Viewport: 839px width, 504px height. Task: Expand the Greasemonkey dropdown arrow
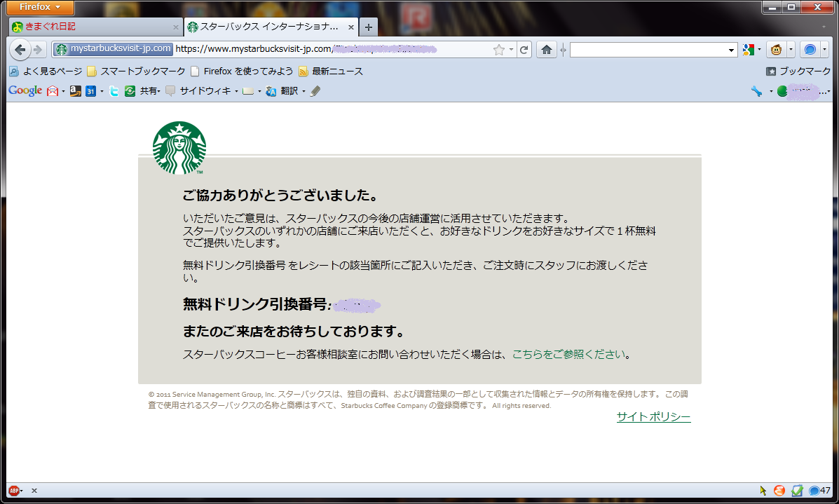coord(791,50)
